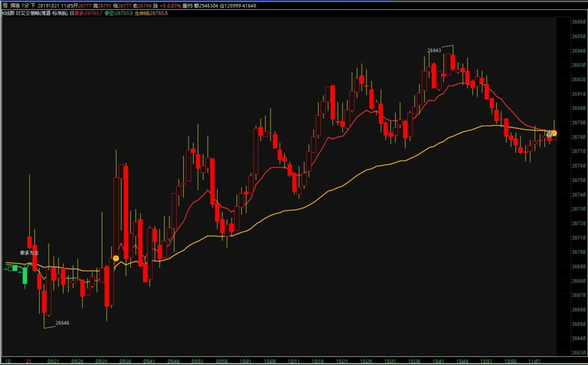Image resolution: width=588 pixels, height=365 pixels.
Task: Click the 26800 level on price axis
Action: (x=578, y=108)
